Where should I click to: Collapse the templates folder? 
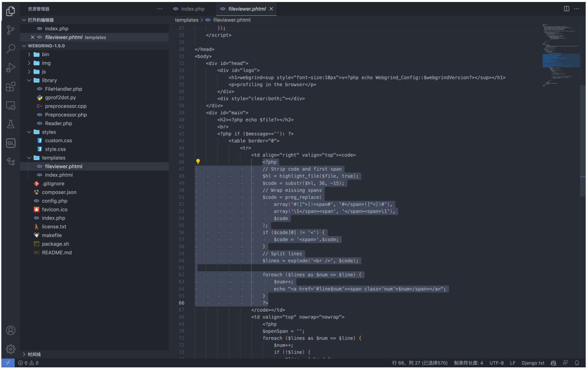53,158
